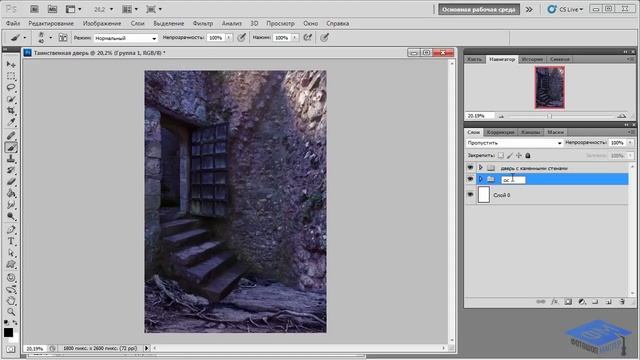
Task: Click the Основная рабочая среда workspace button
Action: [479, 9]
